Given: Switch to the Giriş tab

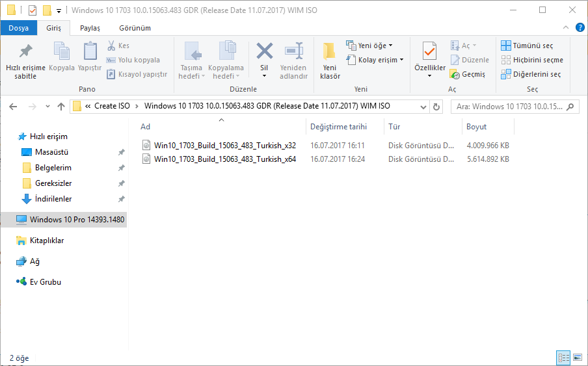Looking at the screenshot, I should pos(53,28).
